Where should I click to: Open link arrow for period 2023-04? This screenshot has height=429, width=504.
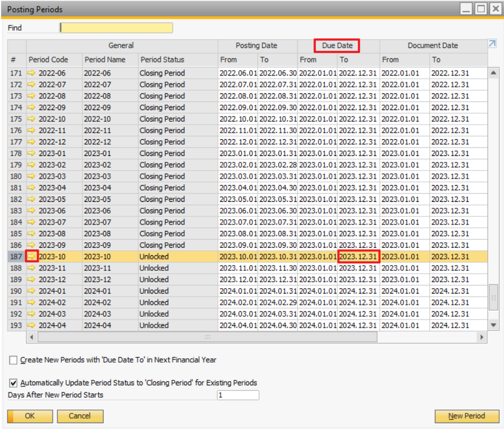pyautogui.click(x=31, y=188)
